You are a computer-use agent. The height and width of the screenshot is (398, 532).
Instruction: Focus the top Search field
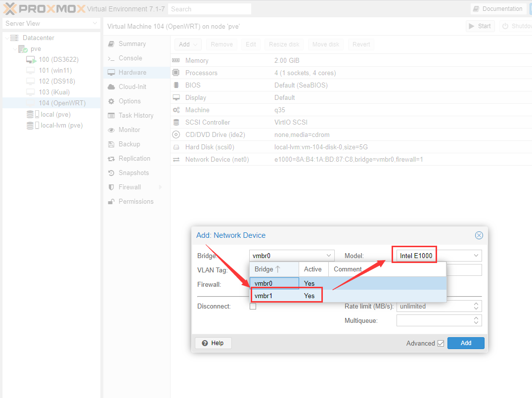coord(209,9)
